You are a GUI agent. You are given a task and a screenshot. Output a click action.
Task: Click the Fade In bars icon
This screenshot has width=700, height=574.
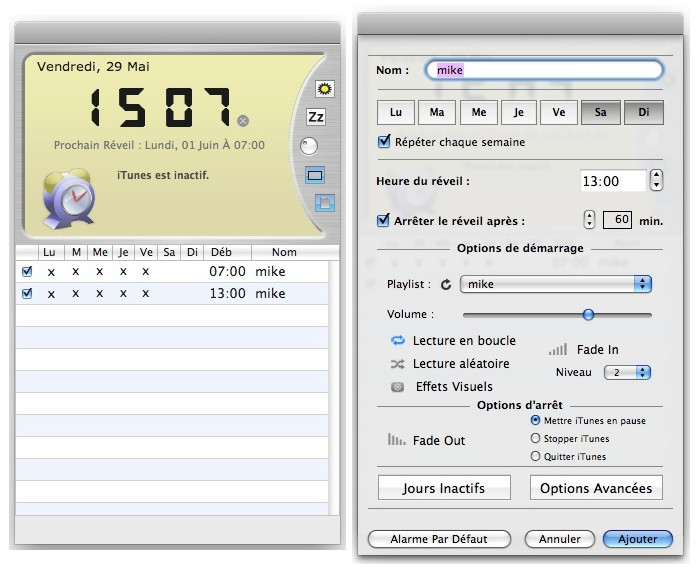pyautogui.click(x=558, y=349)
